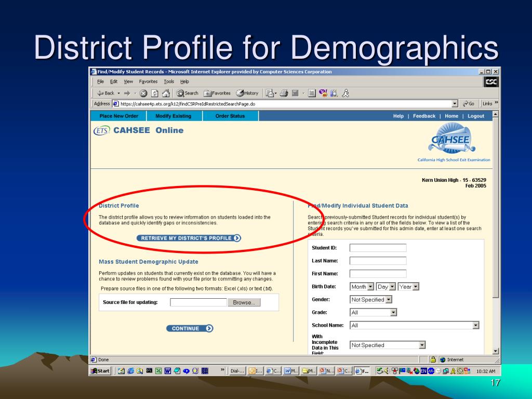Click the Logout link
The width and height of the screenshot is (532, 399).
tap(476, 116)
